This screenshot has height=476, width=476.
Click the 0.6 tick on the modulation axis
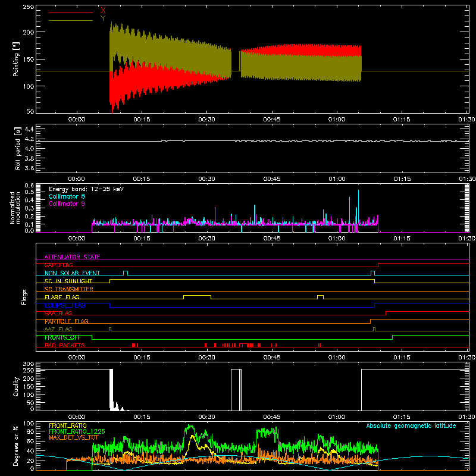coord(29,185)
